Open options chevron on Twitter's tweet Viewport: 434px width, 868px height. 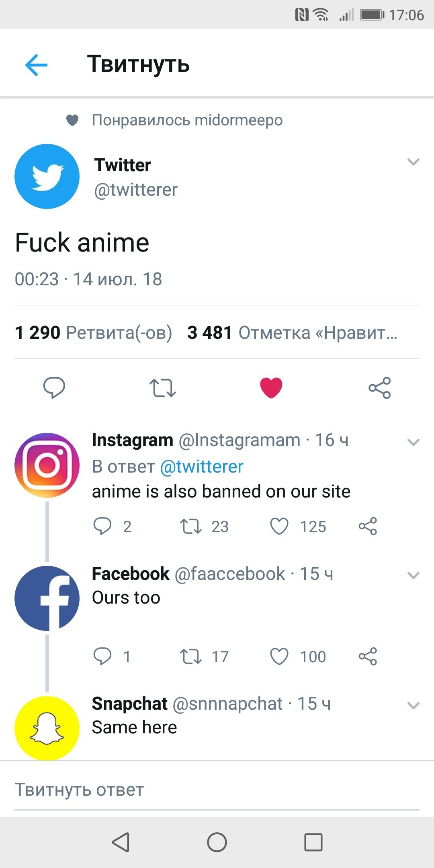[x=413, y=162]
